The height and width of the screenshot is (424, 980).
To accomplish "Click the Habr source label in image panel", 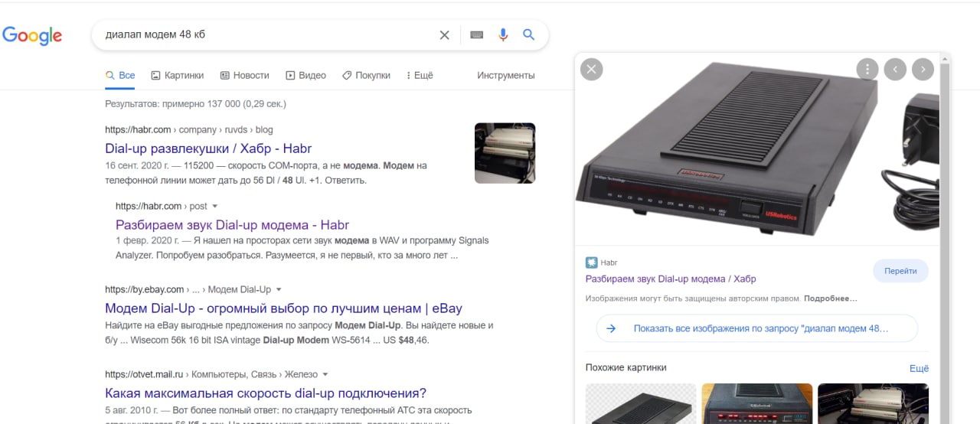I will pos(609,262).
